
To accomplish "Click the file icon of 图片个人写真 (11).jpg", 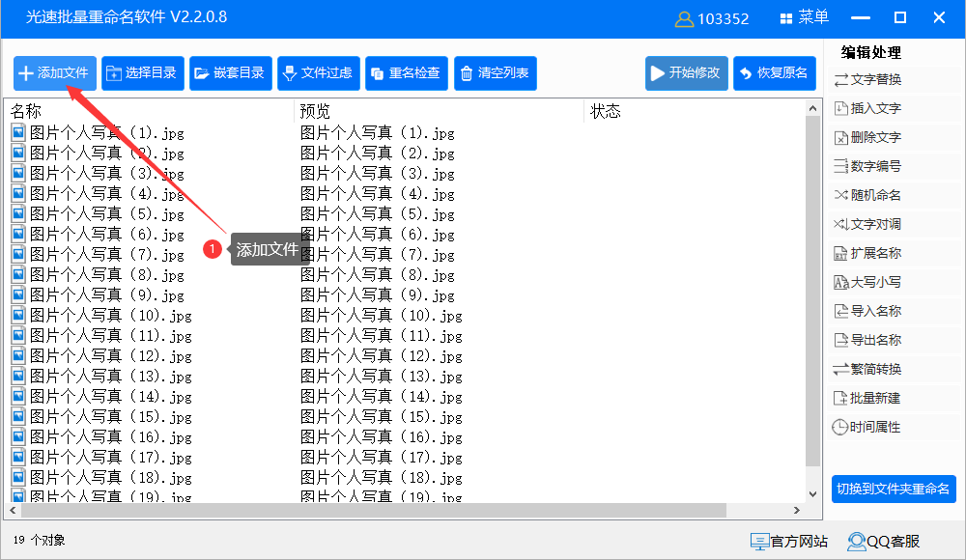I will pos(18,335).
